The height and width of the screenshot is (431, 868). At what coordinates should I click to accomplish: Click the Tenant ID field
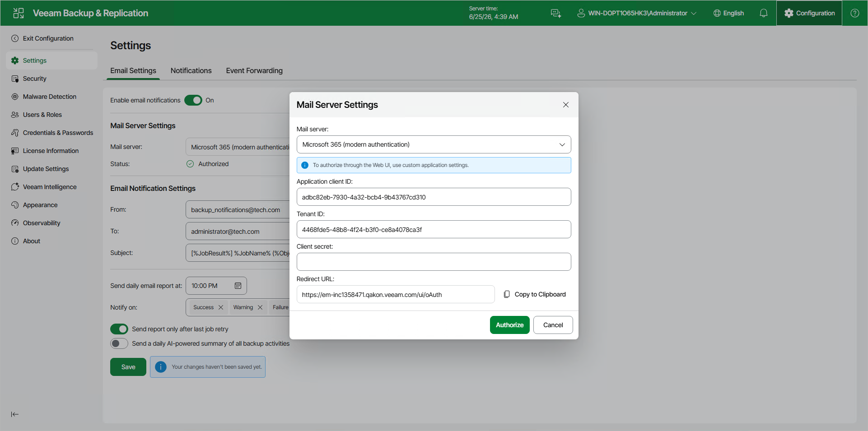click(434, 229)
